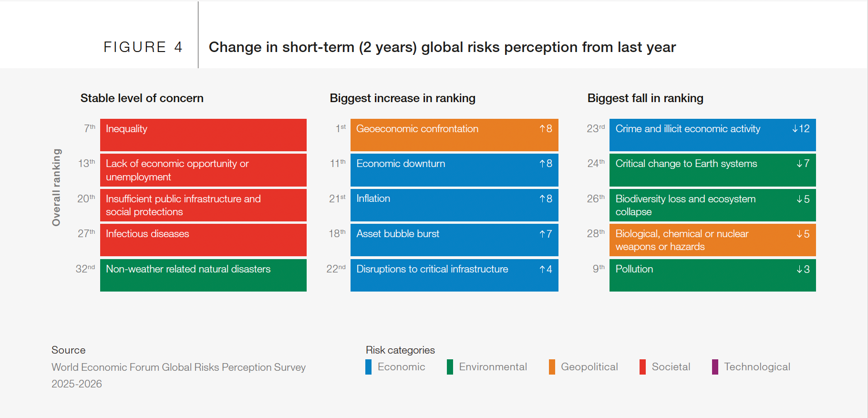Click the up arrow on Asset bubble burst
Viewport: 868px width, 418px height.
pyautogui.click(x=542, y=234)
